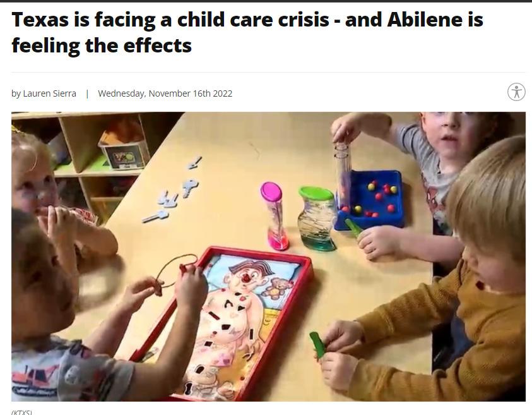
Task: Click the teddy bear drawing on game board
Action: (x=274, y=288)
